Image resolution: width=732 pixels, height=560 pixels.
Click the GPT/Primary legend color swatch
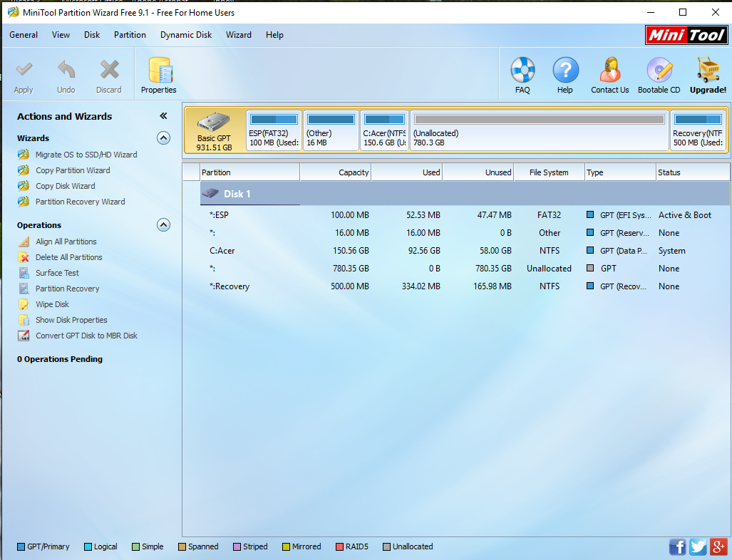[21, 546]
